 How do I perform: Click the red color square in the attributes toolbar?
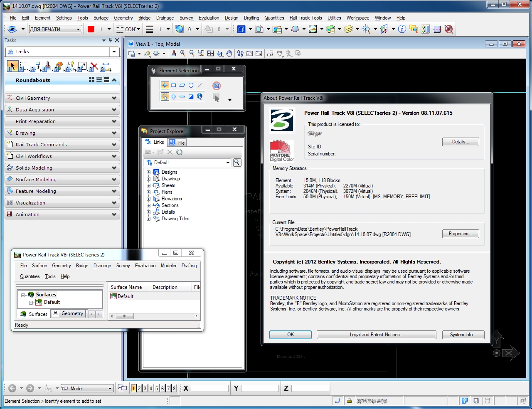[x=91, y=29]
